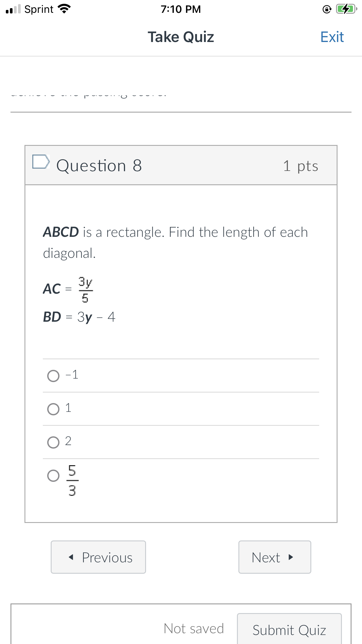Tap the charging battery icon

coord(346,9)
